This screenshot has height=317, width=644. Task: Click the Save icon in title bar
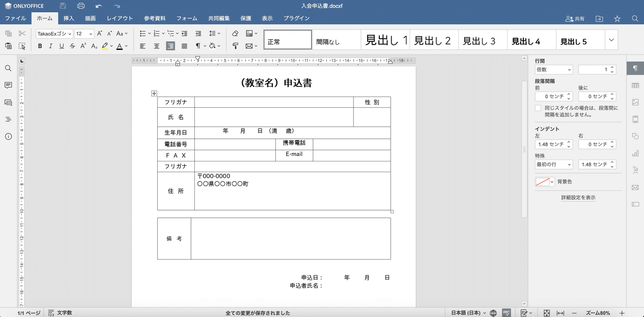(x=63, y=5)
